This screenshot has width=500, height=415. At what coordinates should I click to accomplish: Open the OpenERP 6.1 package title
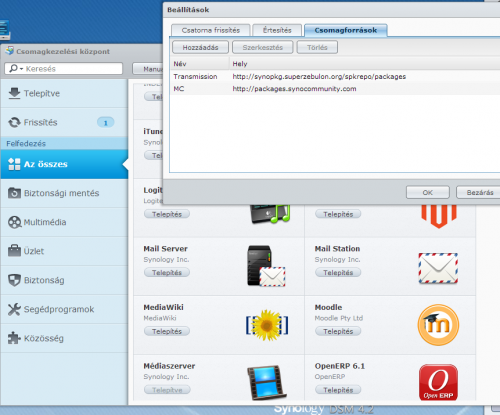[340, 366]
